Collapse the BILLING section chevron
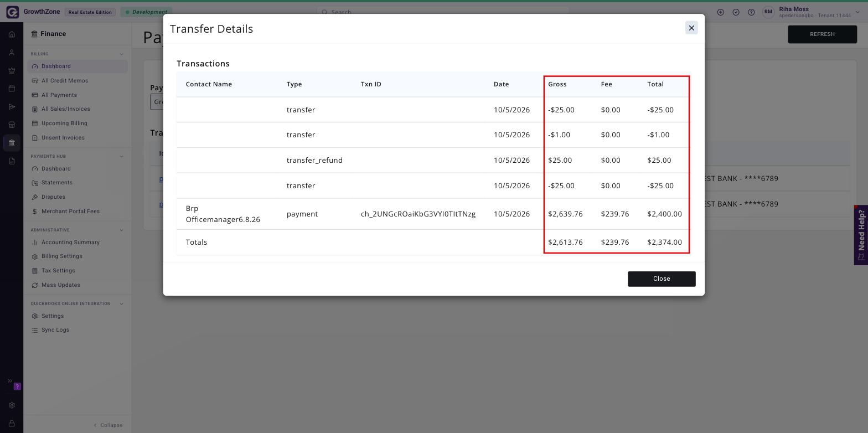 [x=122, y=54]
